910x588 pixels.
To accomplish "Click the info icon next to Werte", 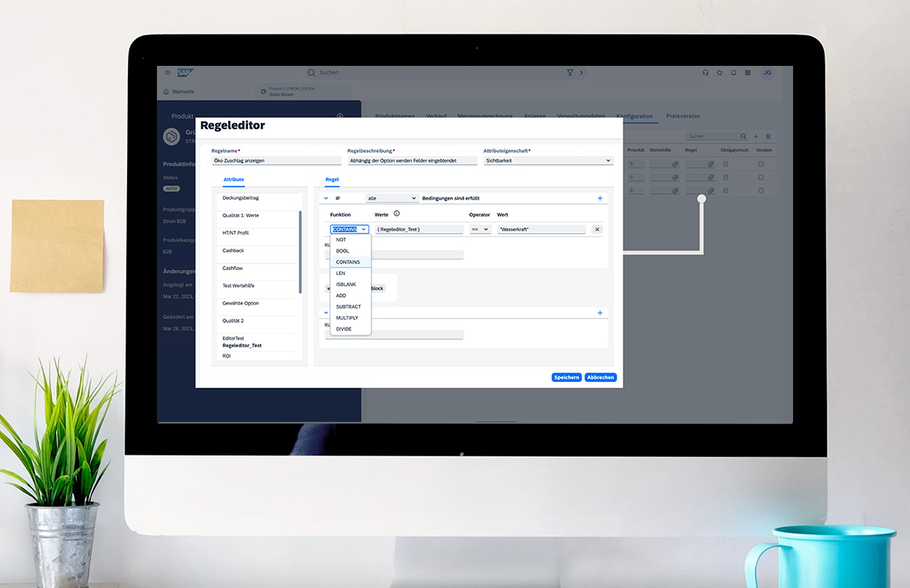I will 396,213.
